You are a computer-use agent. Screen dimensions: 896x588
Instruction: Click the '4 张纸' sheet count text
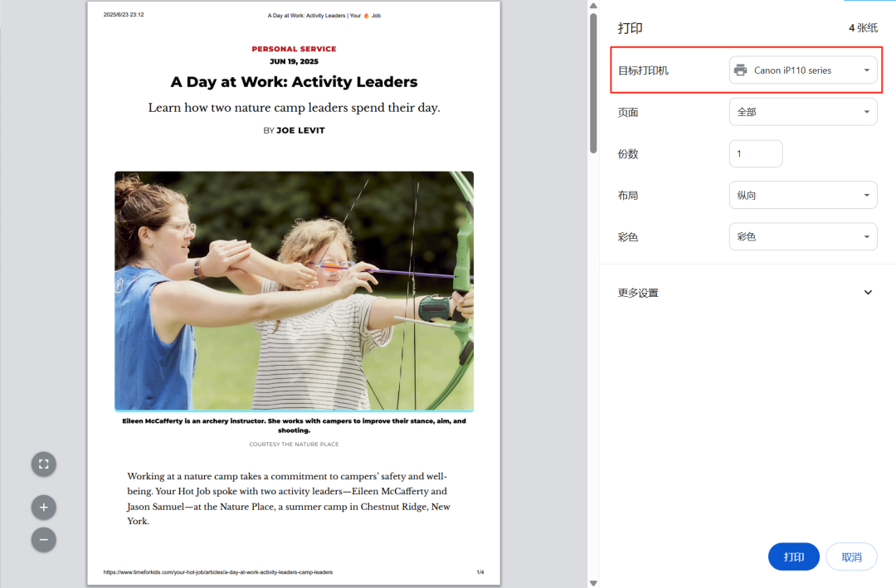pyautogui.click(x=863, y=28)
